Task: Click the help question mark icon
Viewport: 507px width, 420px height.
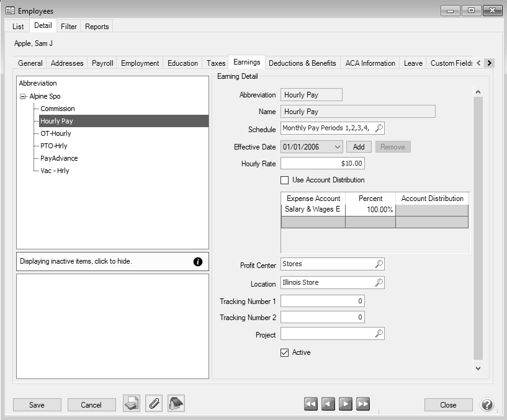Action: [487, 404]
